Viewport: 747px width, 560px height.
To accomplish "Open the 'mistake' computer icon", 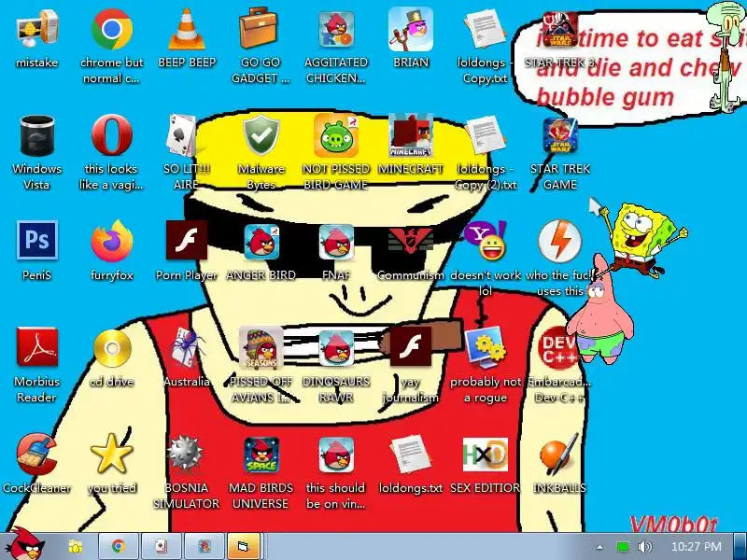I will [37, 30].
